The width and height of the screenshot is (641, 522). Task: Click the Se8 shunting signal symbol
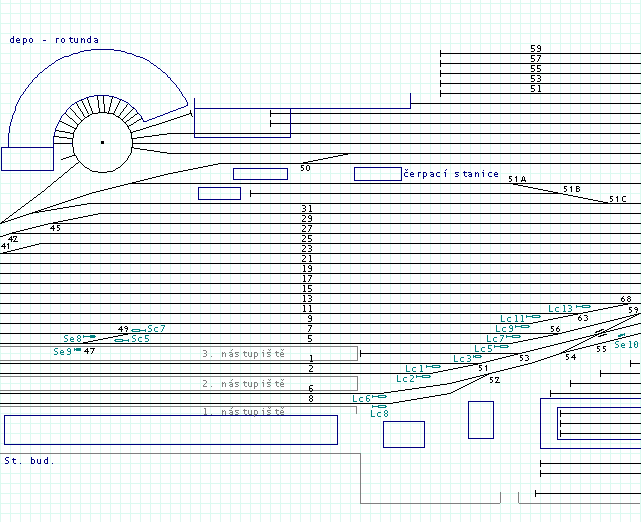[x=90, y=336]
